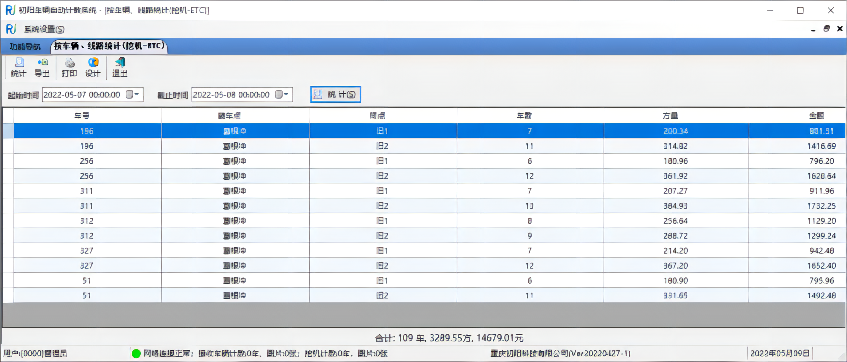Select the cell showing 288.72
The image size is (847, 362).
coord(676,236)
